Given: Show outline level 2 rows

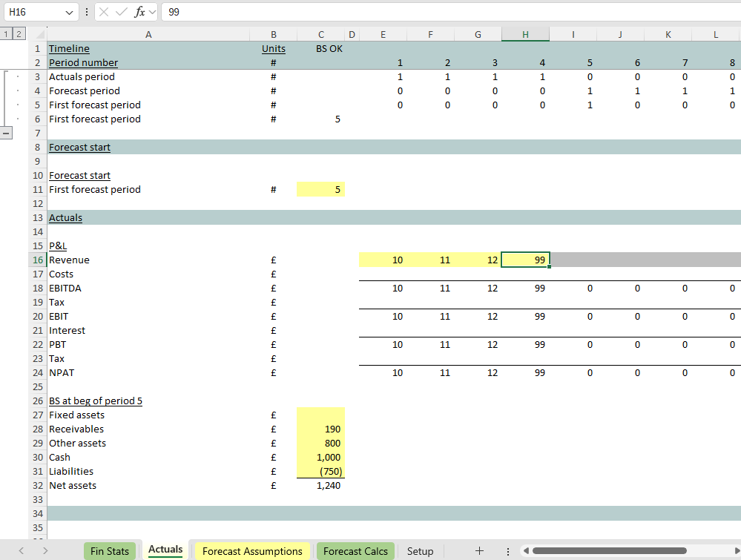Looking at the screenshot, I should coord(19,34).
